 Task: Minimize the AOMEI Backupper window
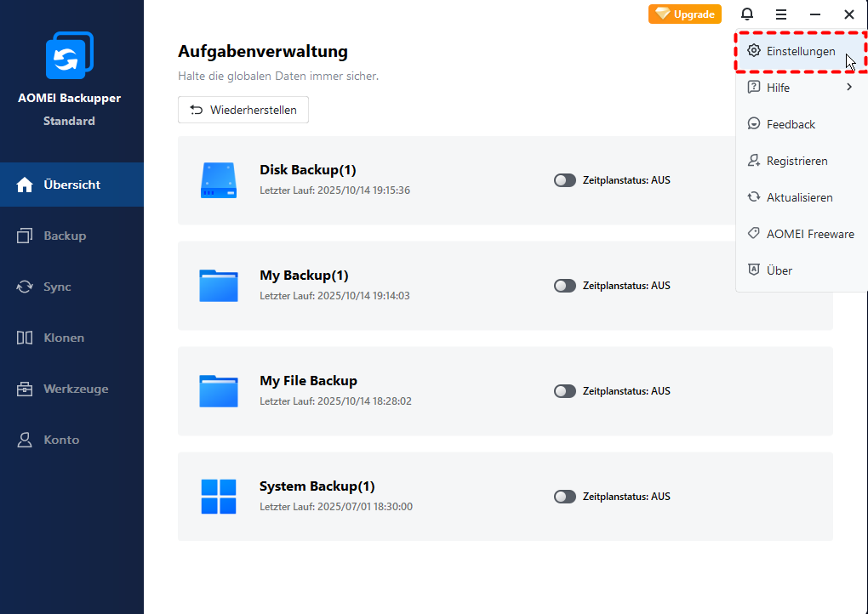(815, 14)
